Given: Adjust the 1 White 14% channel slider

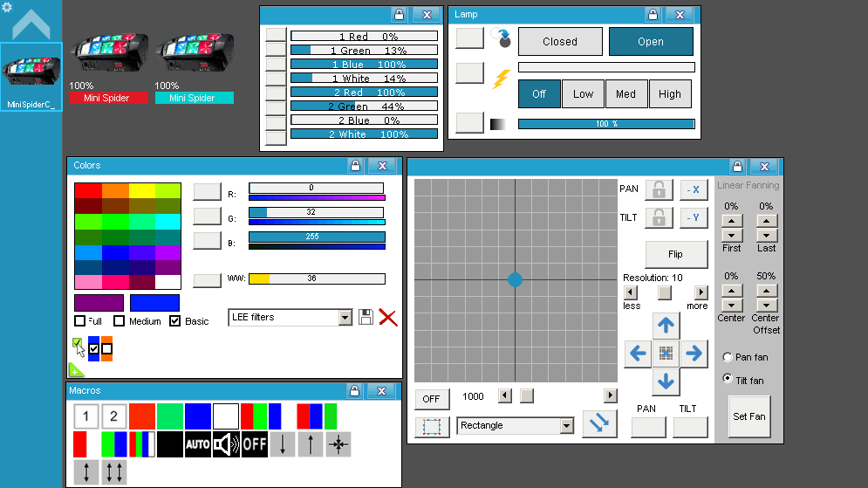Looking at the screenshot, I should (x=365, y=78).
